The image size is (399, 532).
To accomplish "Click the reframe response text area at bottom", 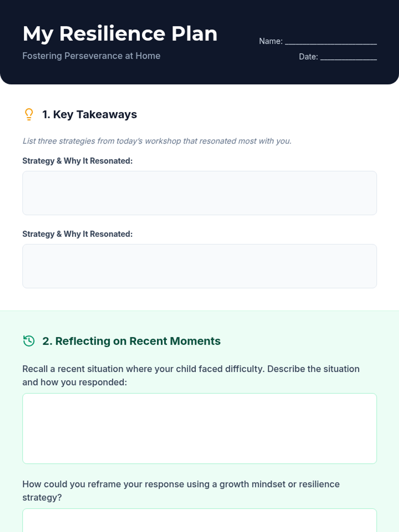I will (x=199, y=520).
